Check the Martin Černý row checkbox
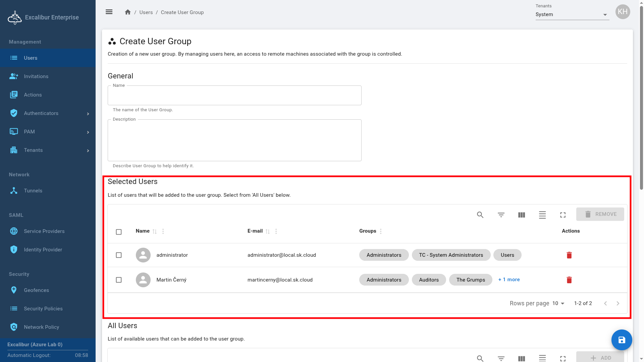 (x=119, y=280)
